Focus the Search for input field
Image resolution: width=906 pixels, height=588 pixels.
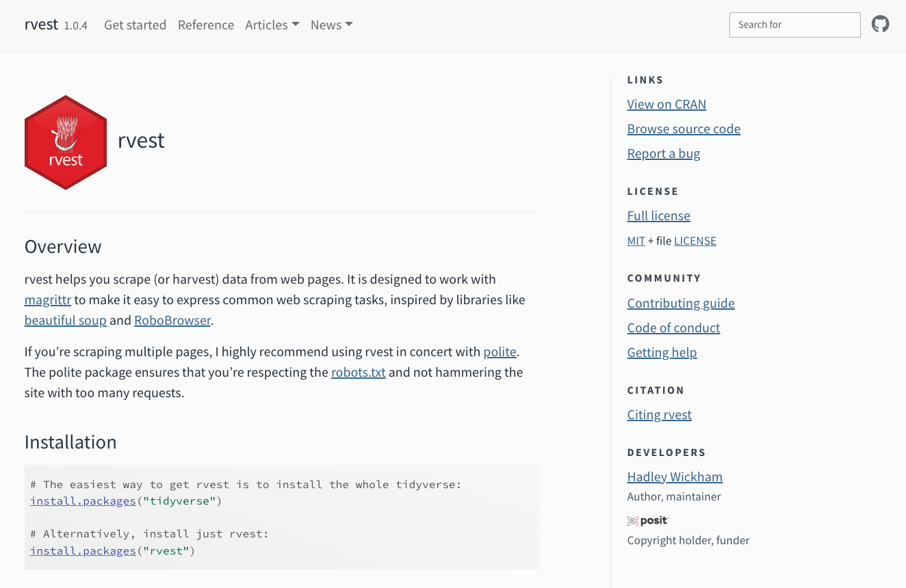(x=794, y=25)
